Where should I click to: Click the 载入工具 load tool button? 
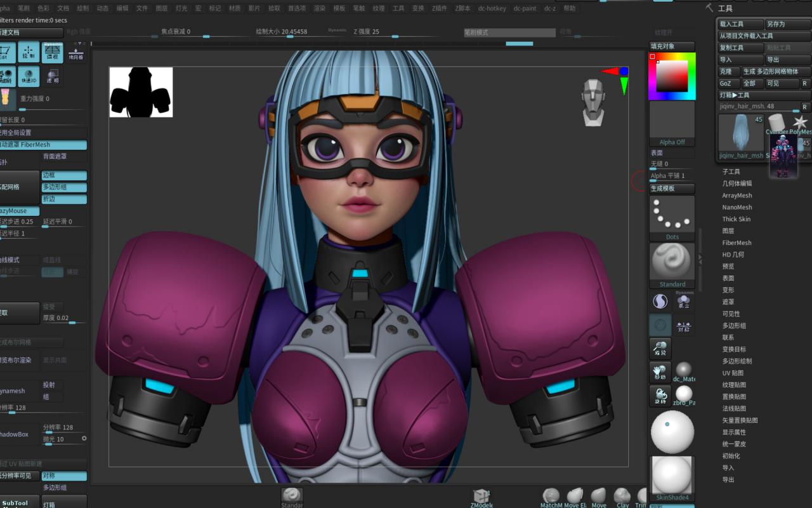[740, 24]
